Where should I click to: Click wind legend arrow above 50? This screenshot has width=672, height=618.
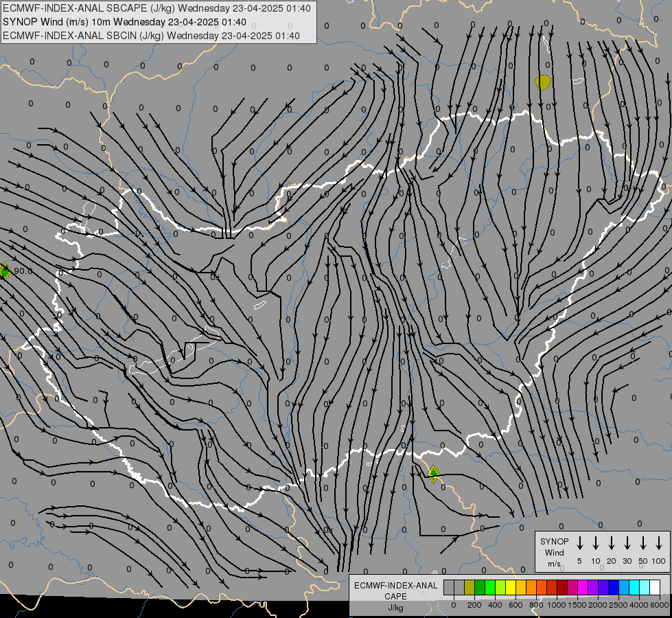coord(643,543)
